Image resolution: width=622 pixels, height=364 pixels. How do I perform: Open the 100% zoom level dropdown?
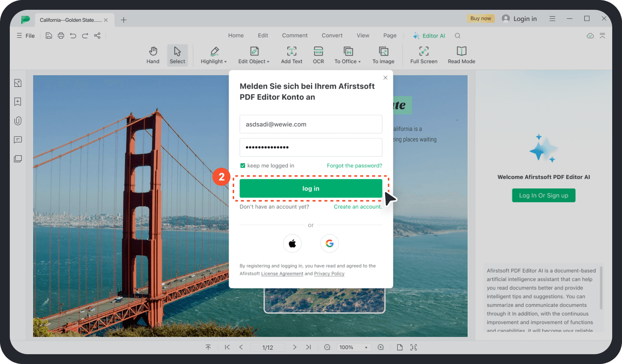pyautogui.click(x=354, y=347)
